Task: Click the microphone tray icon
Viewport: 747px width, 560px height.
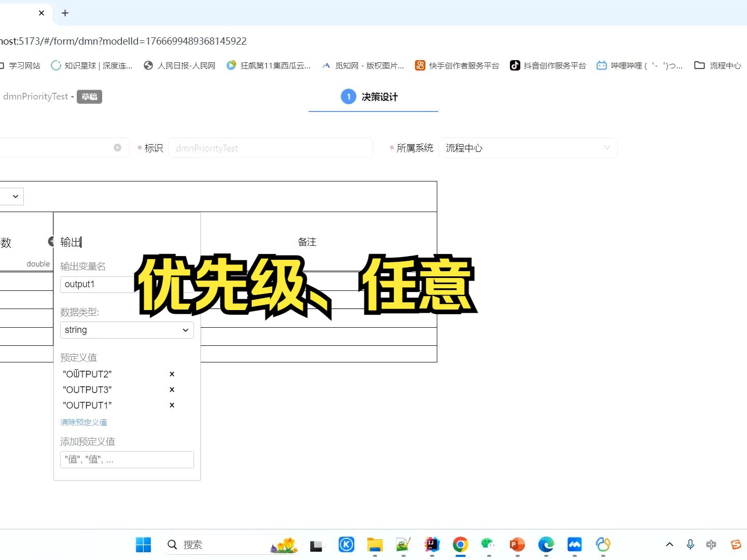Action: pyautogui.click(x=690, y=544)
